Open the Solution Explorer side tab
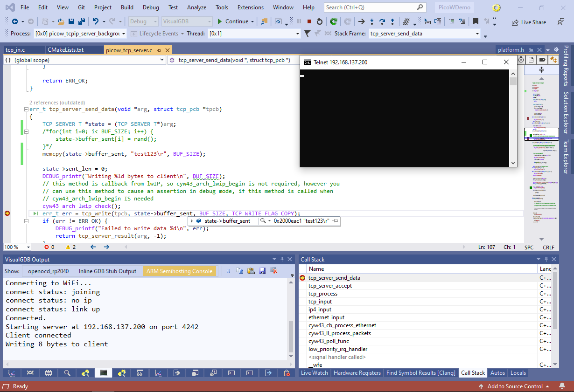 click(x=566, y=113)
